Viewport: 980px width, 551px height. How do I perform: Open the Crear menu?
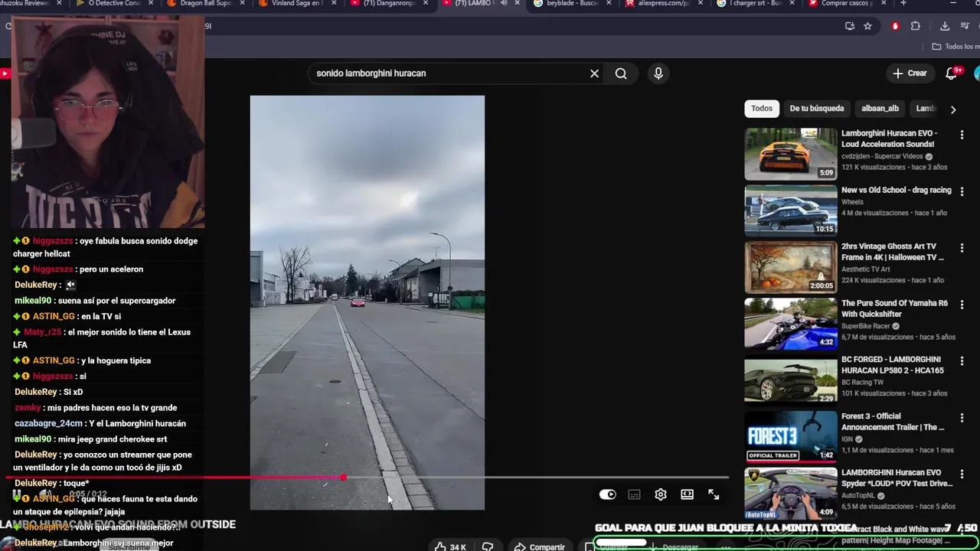coord(910,73)
